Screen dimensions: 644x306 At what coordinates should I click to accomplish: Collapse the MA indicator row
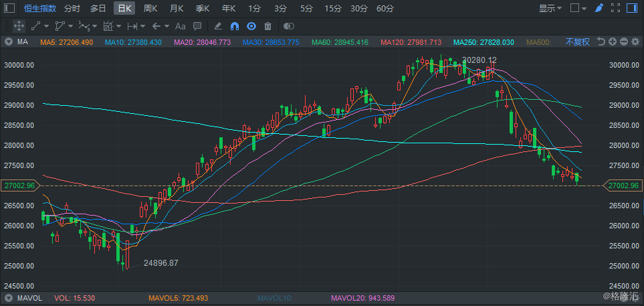(8, 42)
